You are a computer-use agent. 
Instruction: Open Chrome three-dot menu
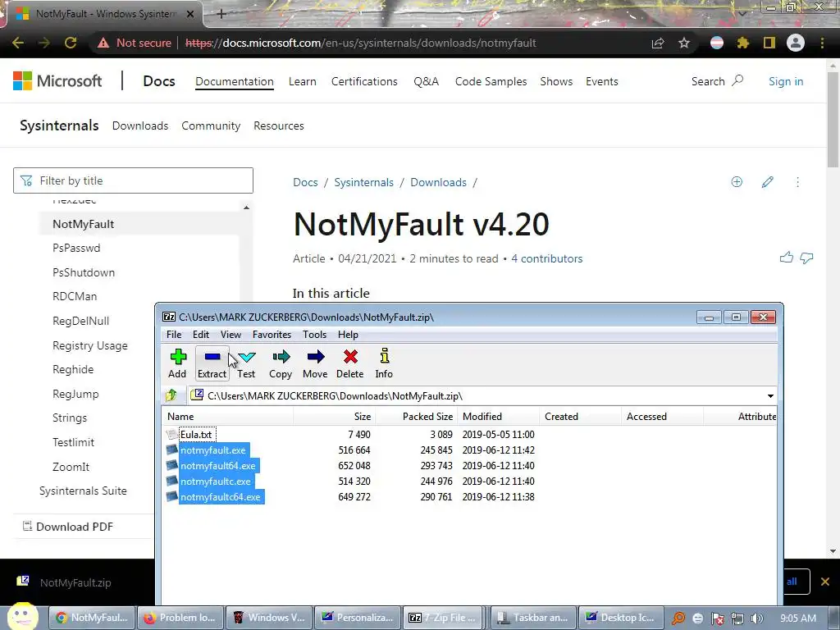click(x=822, y=43)
